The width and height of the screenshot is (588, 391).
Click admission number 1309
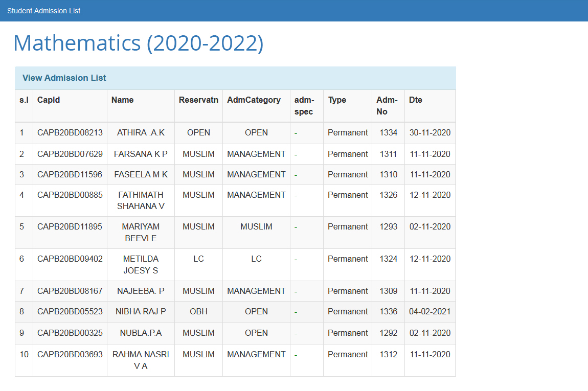point(388,291)
